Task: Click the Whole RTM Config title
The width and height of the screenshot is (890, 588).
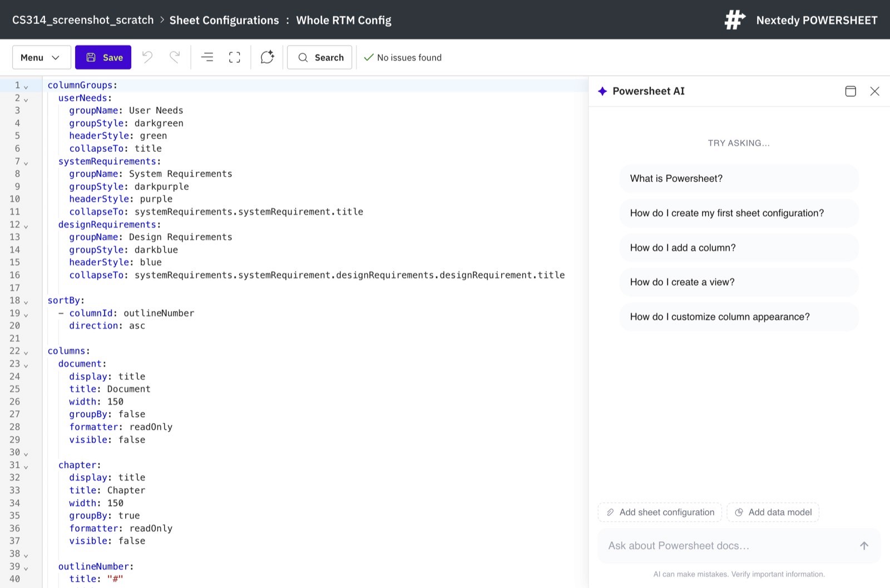Action: (344, 20)
